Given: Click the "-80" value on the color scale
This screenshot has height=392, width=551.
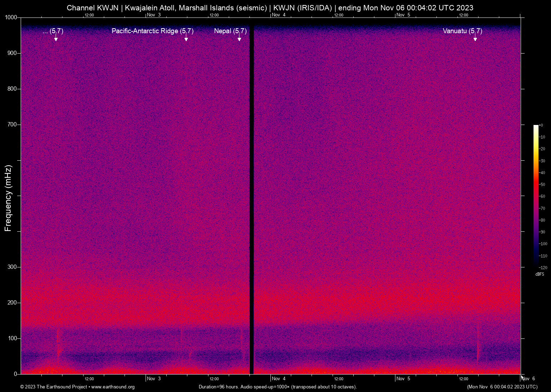Looking at the screenshot, I should pyautogui.click(x=542, y=220).
